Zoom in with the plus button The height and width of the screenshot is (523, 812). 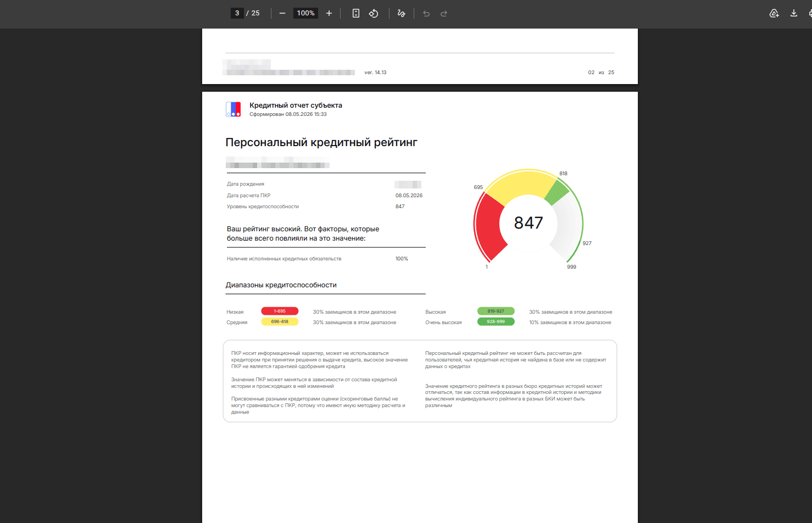329,13
